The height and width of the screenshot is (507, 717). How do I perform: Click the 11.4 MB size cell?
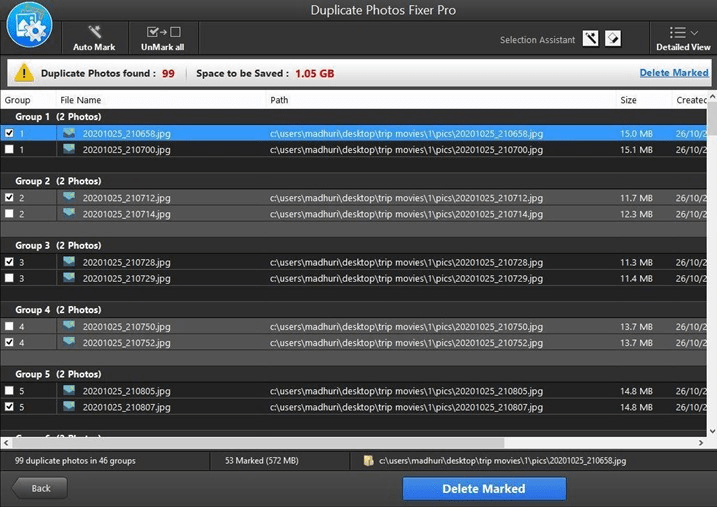[636, 279]
